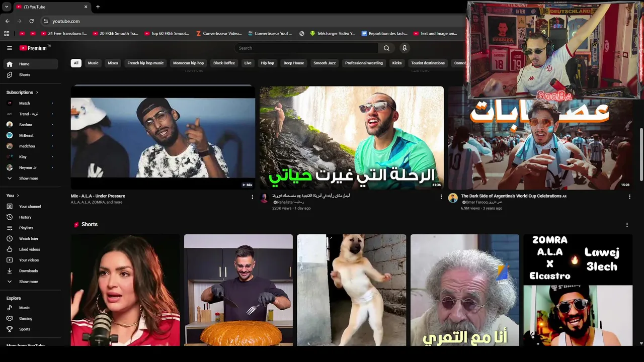Viewport: 644px width, 362px height.
Task: Expand the Subscriptions header chevron
Action: [37, 93]
